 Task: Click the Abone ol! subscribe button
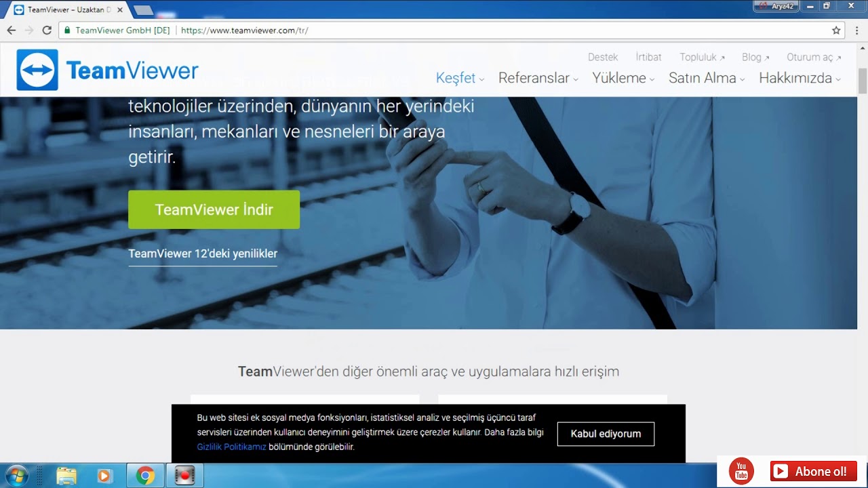(813, 472)
